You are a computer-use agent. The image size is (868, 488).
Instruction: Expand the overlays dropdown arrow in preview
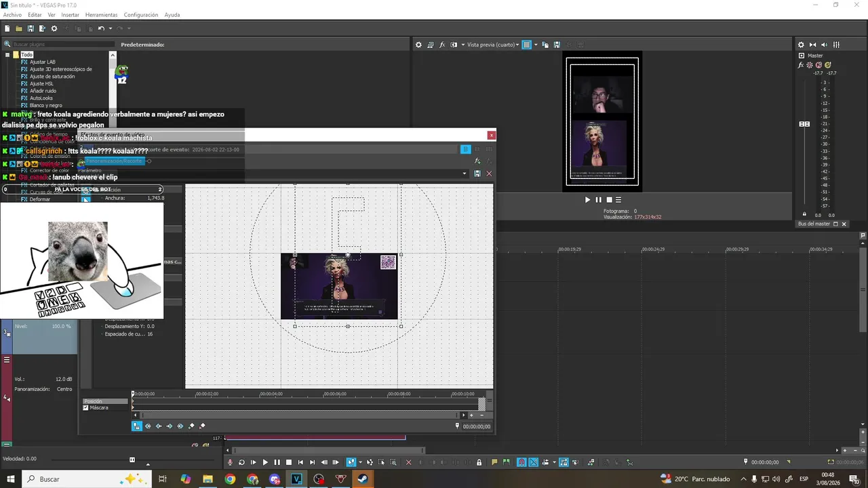pos(535,45)
